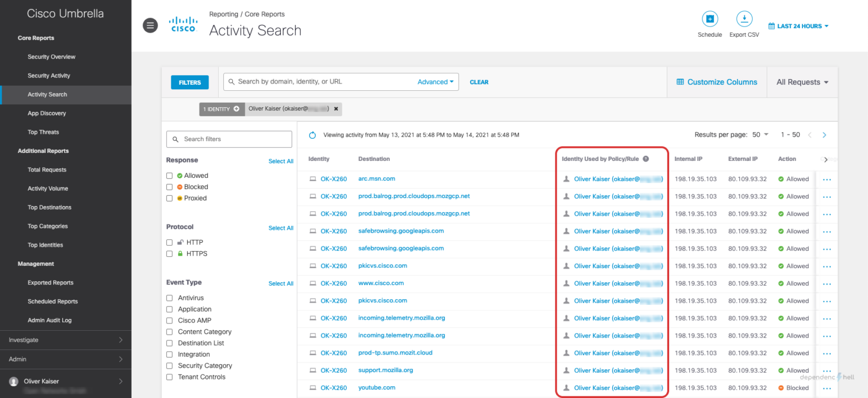This screenshot has width=868, height=398.
Task: Open the arc.msn.com destination link
Action: (377, 178)
